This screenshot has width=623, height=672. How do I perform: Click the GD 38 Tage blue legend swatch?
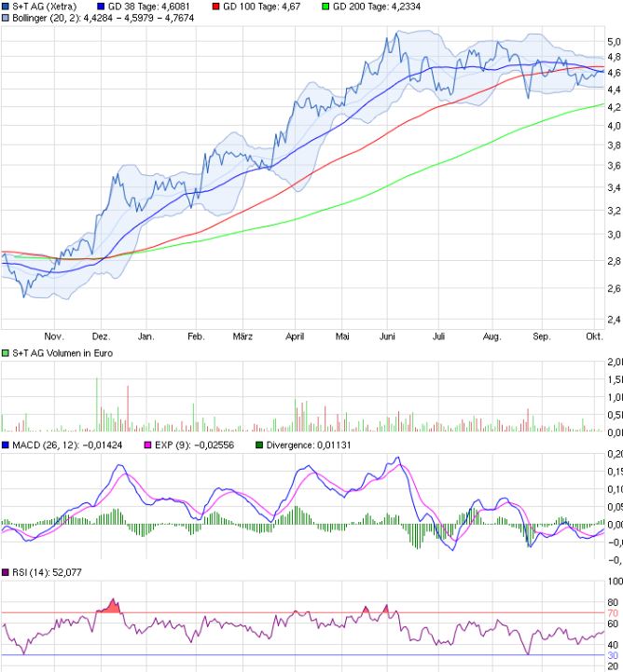[x=102, y=7]
